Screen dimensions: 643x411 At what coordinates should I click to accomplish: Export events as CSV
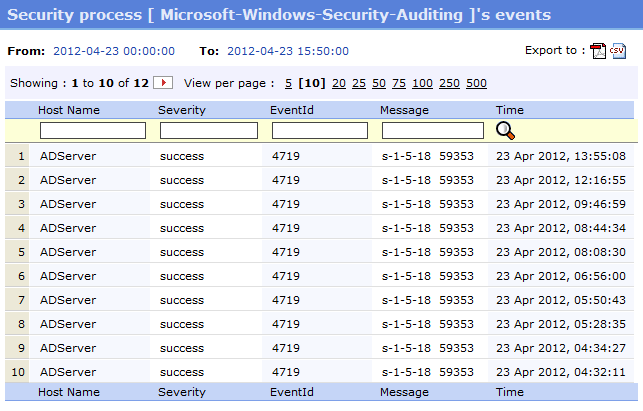tap(618, 52)
